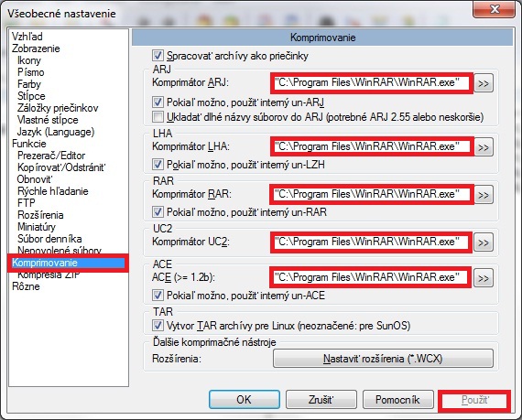Click into the Komprimátor RAR path field
522x420 pixels.
click(372, 195)
